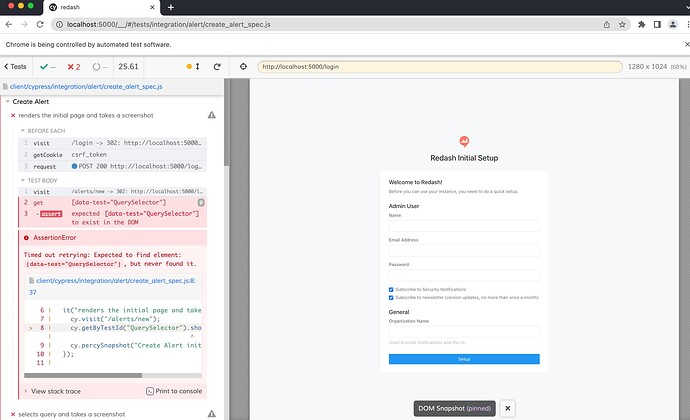690x420 pixels.
Task: Click the passed tests checkmark counter
Action: pos(48,67)
